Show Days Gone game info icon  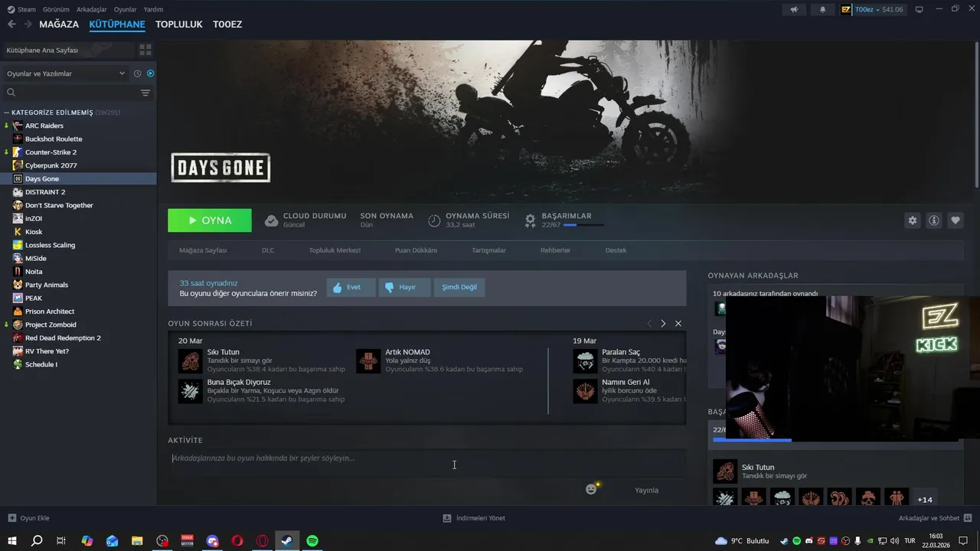pos(934,220)
